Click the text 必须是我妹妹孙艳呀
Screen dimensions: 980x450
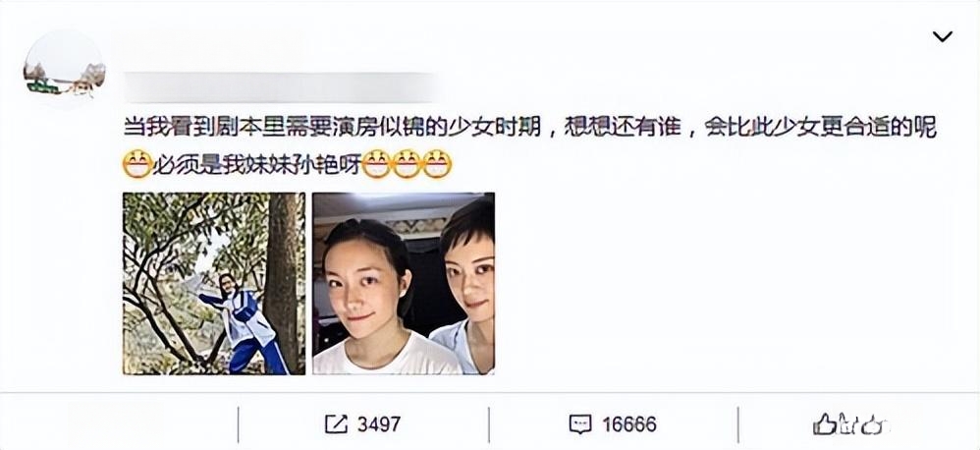(257, 164)
